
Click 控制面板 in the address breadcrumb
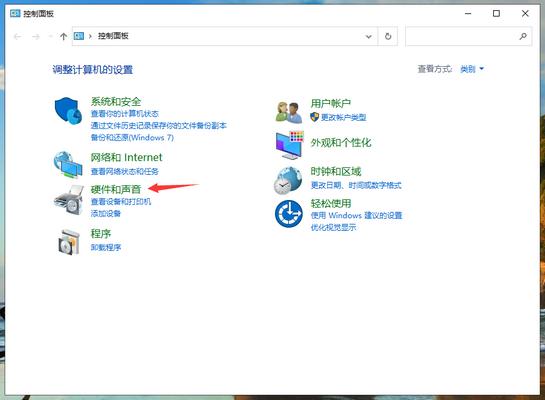[x=113, y=36]
